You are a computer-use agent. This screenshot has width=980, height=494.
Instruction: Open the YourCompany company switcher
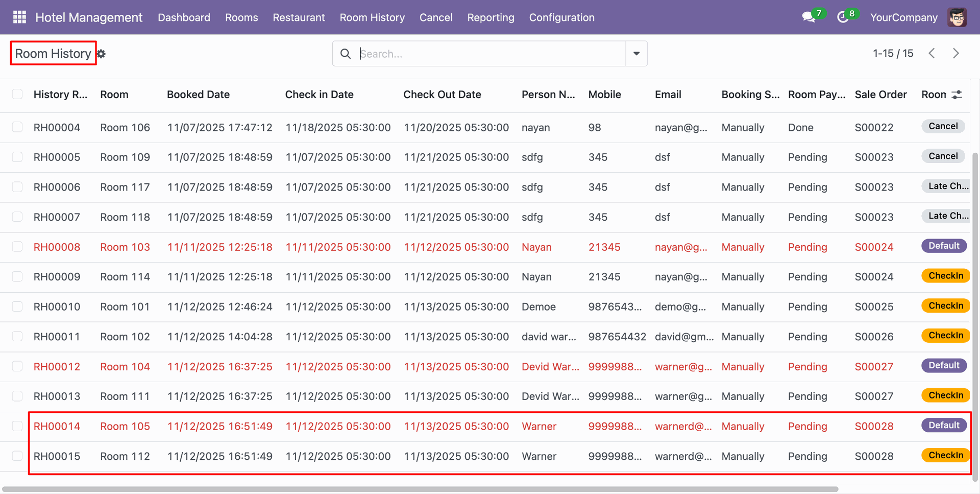[903, 17]
